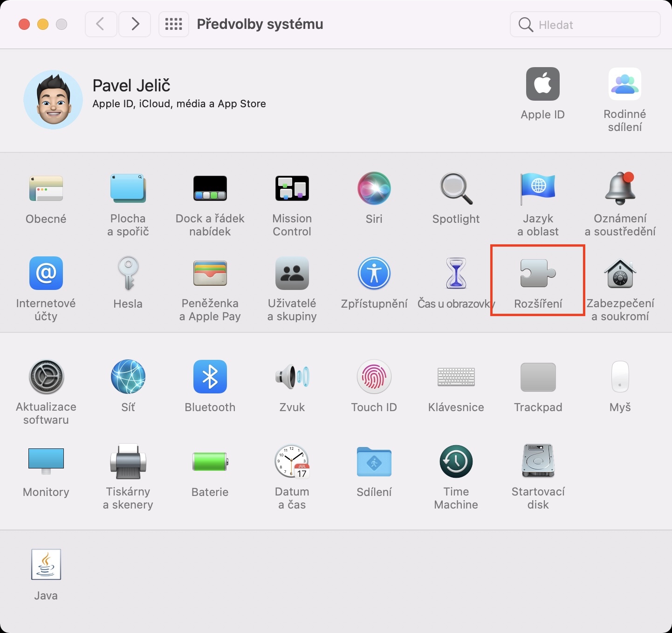Click the yellow minimize window button
The image size is (672, 633).
43,24
